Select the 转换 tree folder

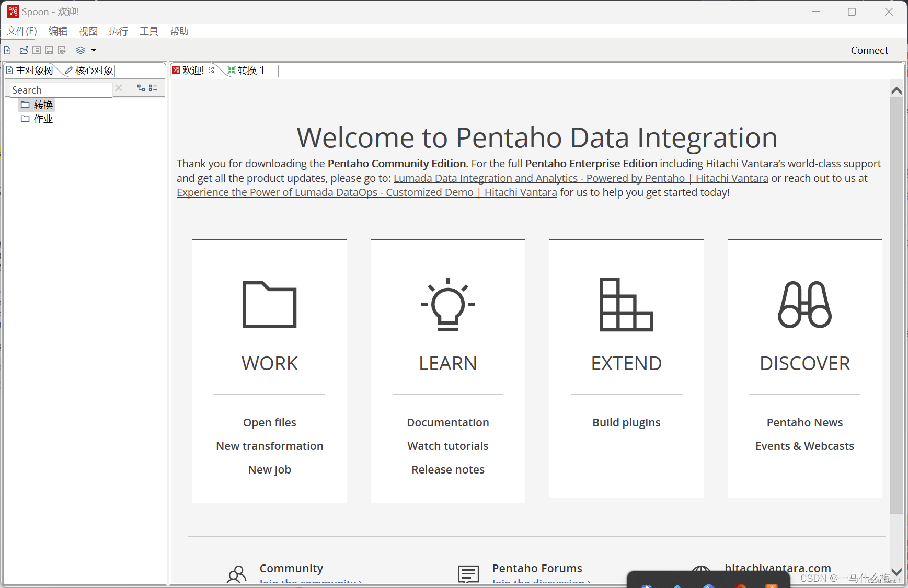37,105
